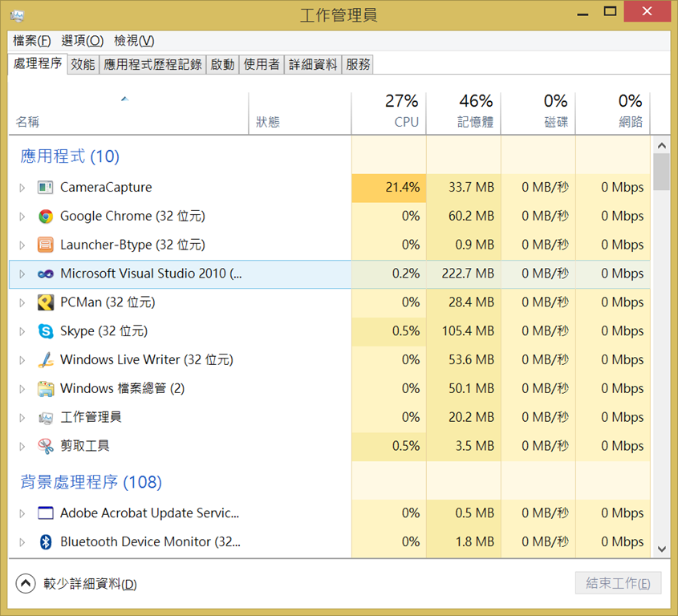The image size is (678, 616).
Task: Sort by the 磁碟 column header
Action: (538, 112)
